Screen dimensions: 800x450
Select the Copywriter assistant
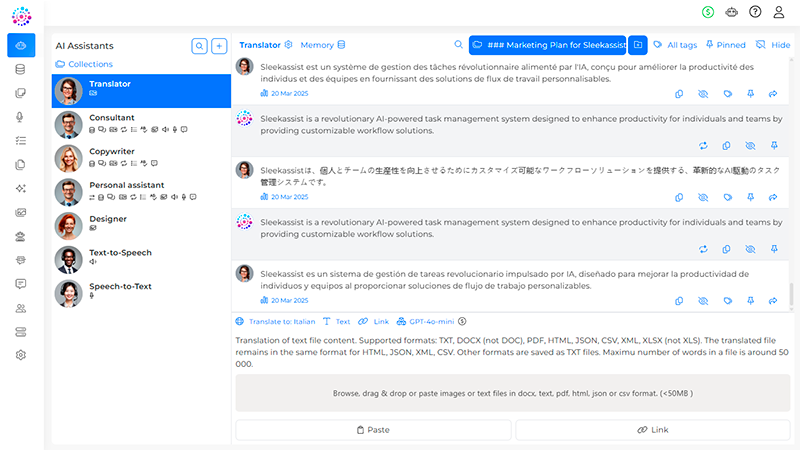[141, 158]
